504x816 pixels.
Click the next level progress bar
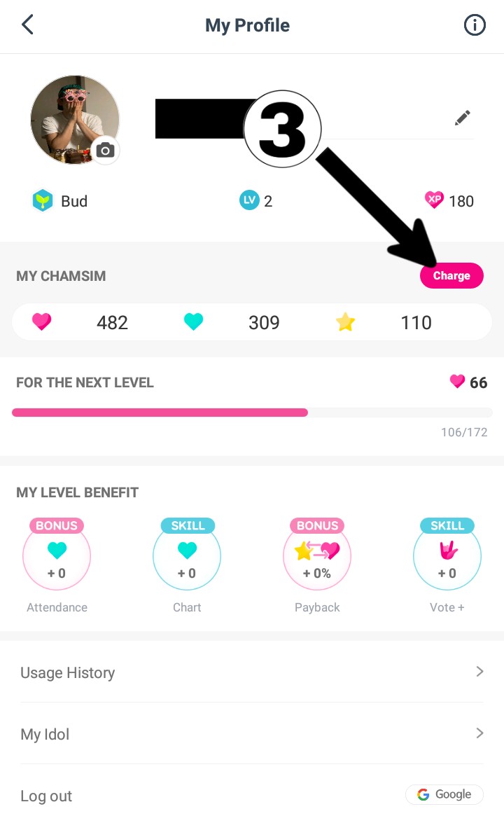[x=252, y=413]
